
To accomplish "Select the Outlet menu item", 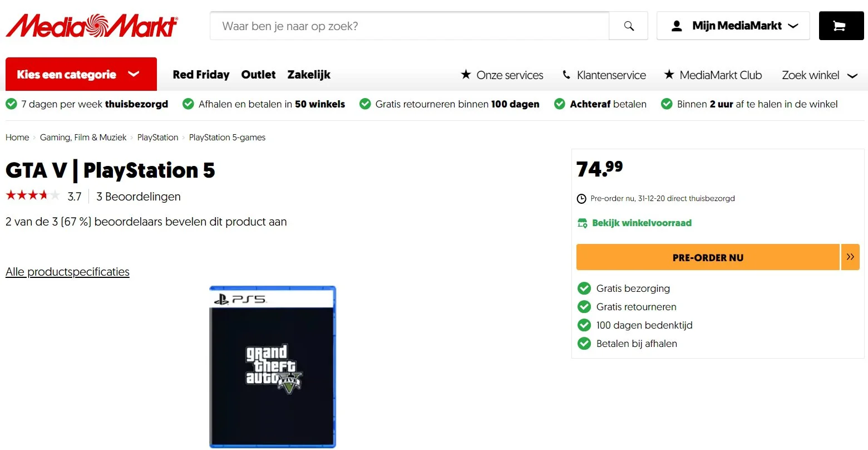I will point(258,75).
